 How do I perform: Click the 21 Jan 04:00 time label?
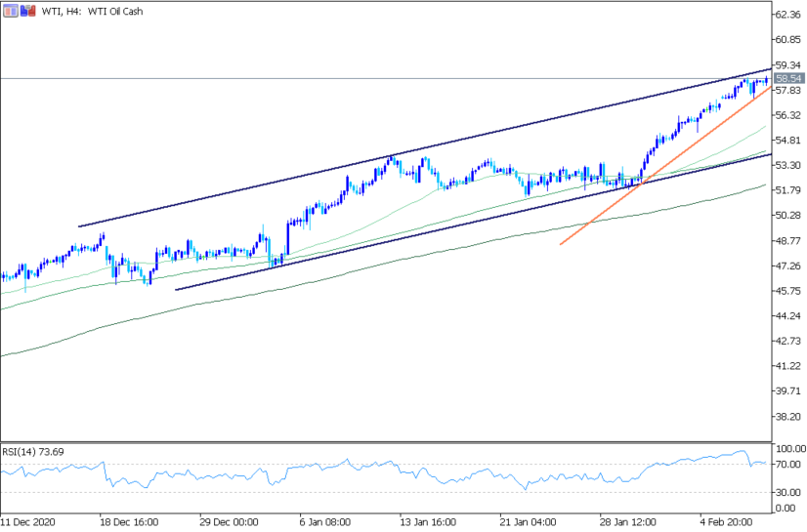(x=529, y=522)
